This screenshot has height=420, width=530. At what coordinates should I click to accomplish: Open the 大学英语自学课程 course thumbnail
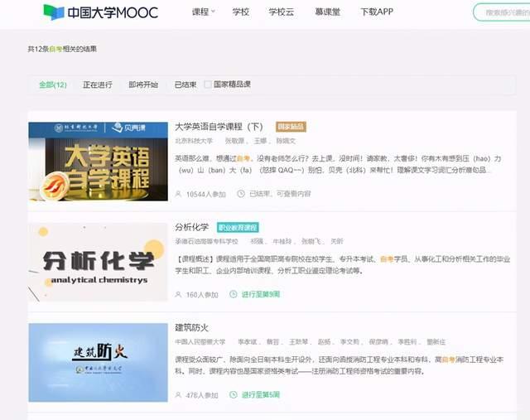pyautogui.click(x=98, y=162)
